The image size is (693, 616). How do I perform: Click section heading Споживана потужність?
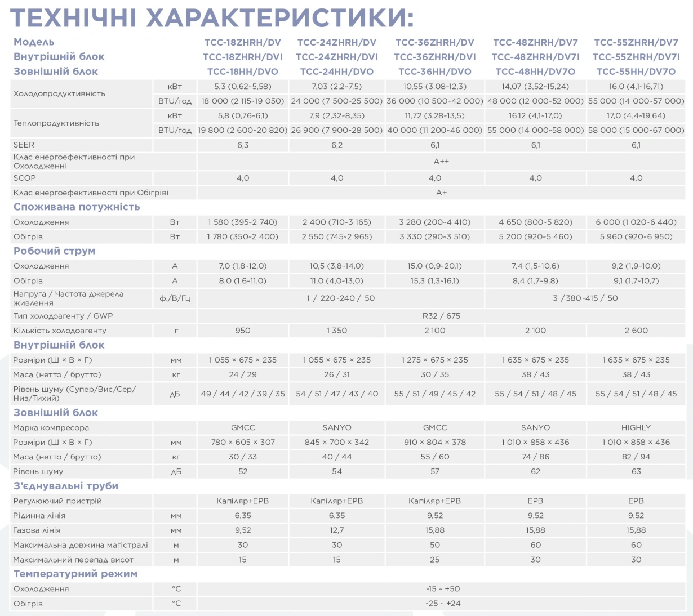tap(77, 207)
